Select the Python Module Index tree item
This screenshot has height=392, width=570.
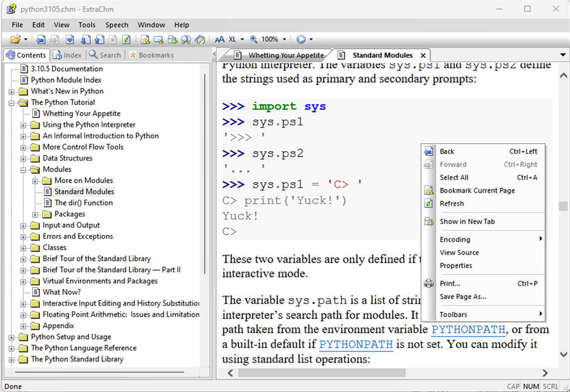point(66,80)
